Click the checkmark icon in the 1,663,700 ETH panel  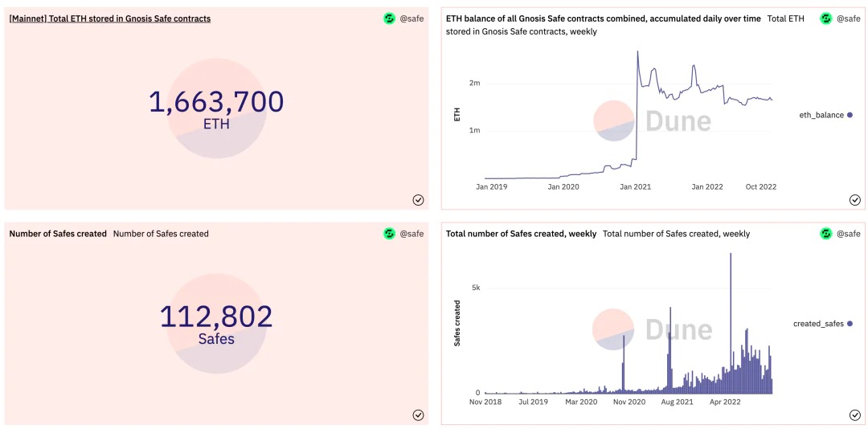coord(418,200)
